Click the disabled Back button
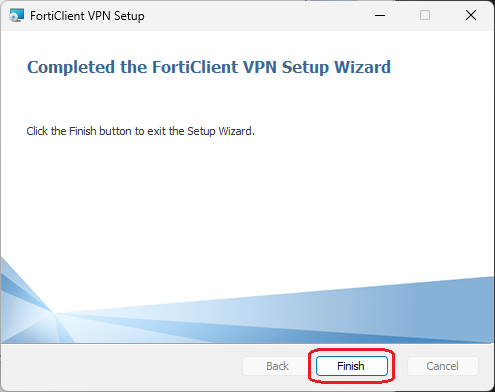495x392 pixels. coord(277,366)
